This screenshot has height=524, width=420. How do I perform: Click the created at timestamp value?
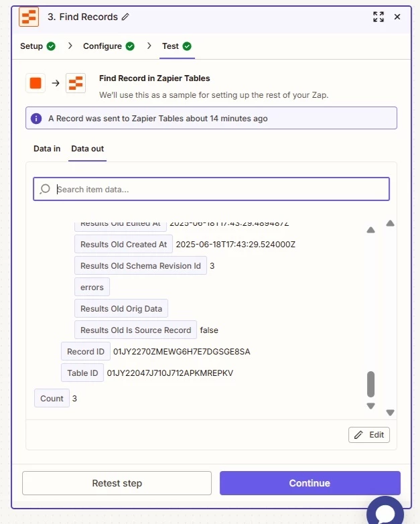[236, 245]
